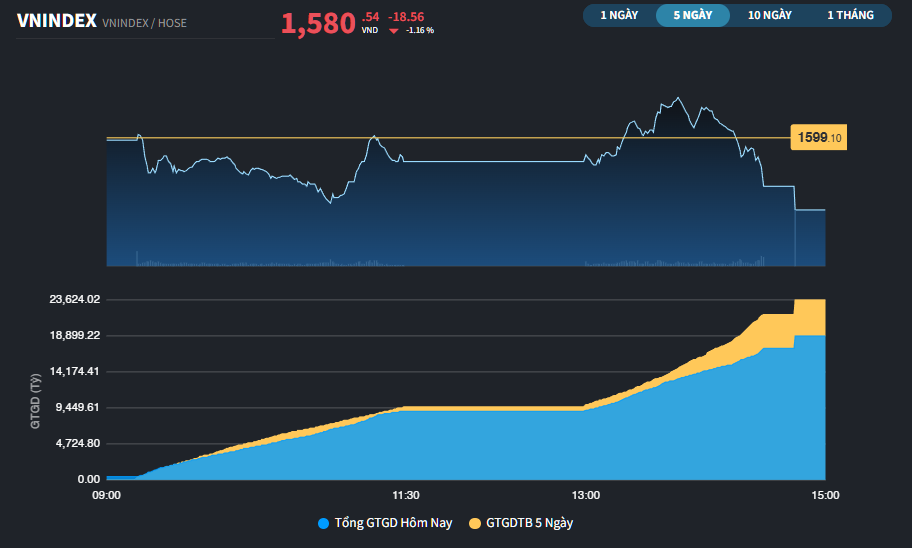This screenshot has width=912, height=548.
Task: Toggle the GTGDTB 5 Ngày series label
Action: 529,523
